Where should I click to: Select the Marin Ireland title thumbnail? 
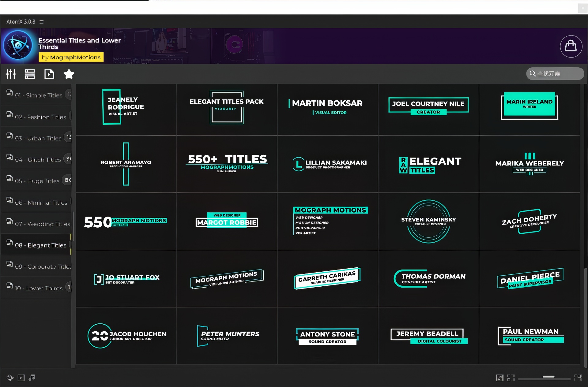530,110
